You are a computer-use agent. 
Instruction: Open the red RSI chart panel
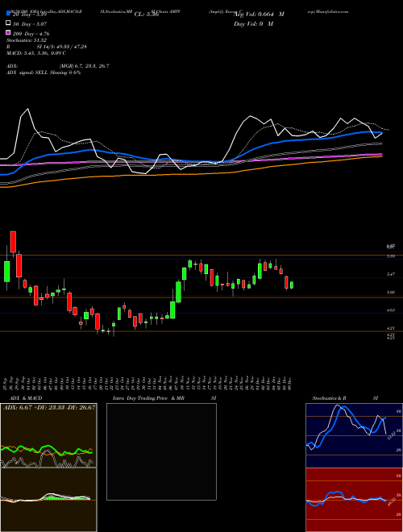click(x=354, y=500)
